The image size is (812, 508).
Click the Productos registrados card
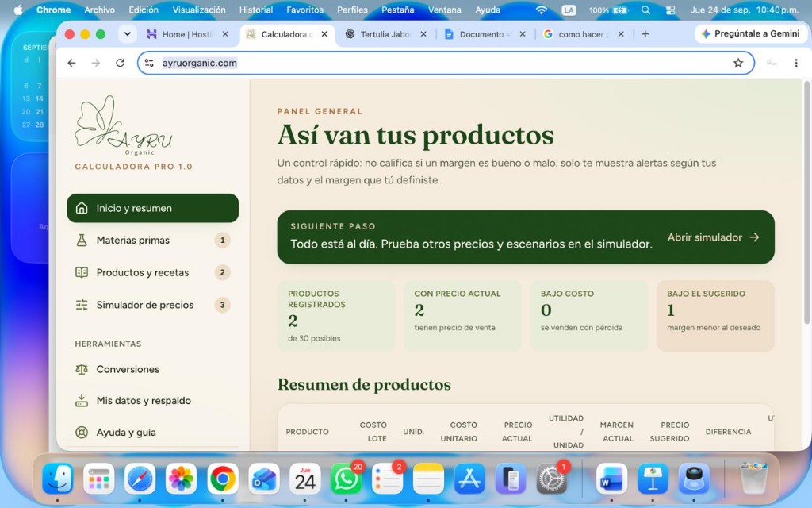tap(336, 316)
